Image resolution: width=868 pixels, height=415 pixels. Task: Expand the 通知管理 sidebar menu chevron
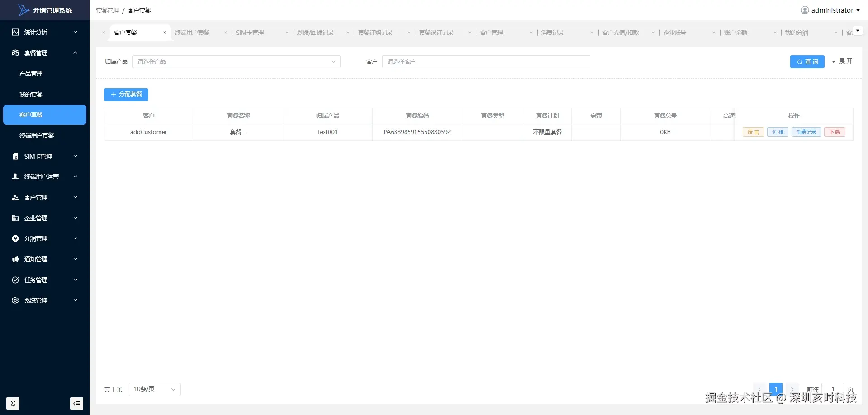coord(75,259)
